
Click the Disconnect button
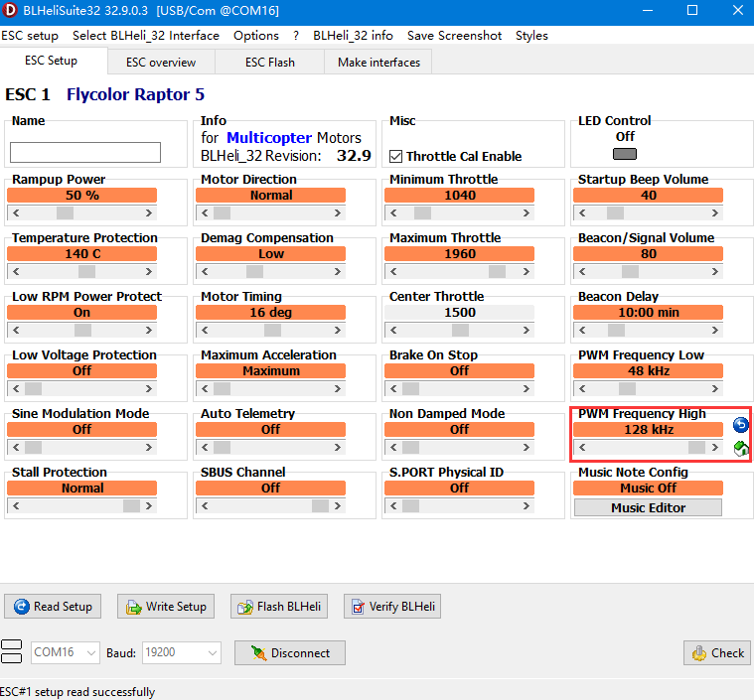(x=290, y=653)
